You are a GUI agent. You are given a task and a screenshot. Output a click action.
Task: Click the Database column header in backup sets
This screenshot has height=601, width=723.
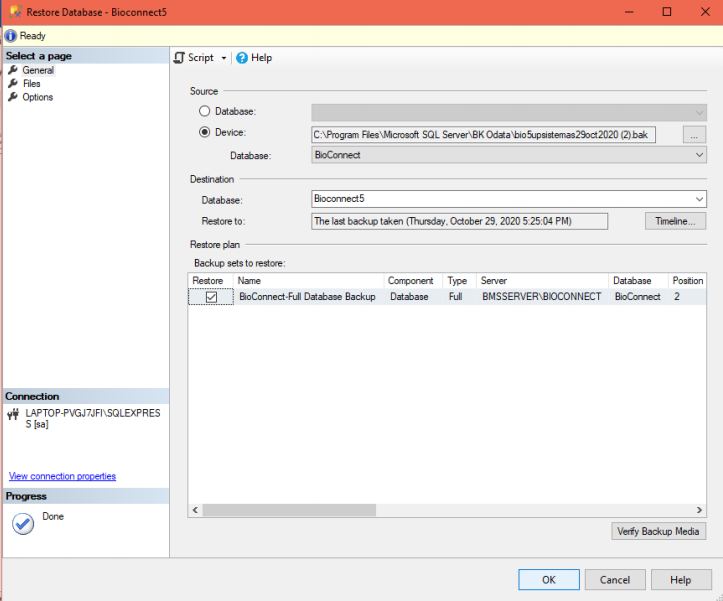[x=638, y=280]
